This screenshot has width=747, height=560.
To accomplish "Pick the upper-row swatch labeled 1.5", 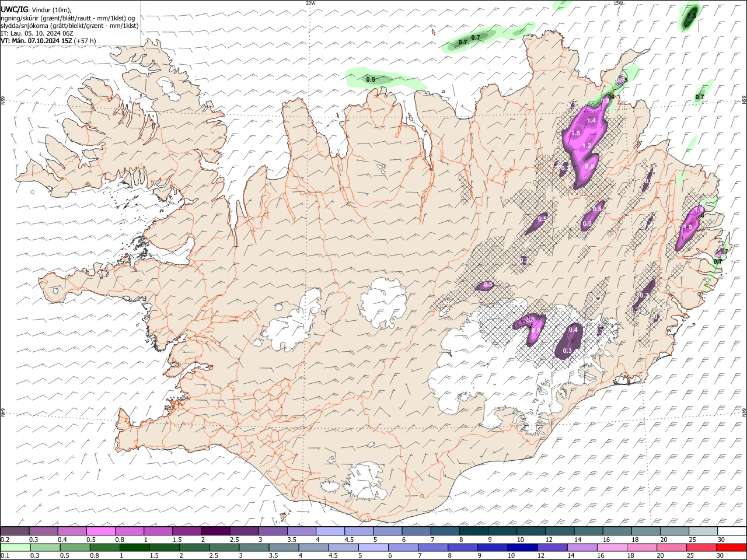I will [x=187, y=531].
